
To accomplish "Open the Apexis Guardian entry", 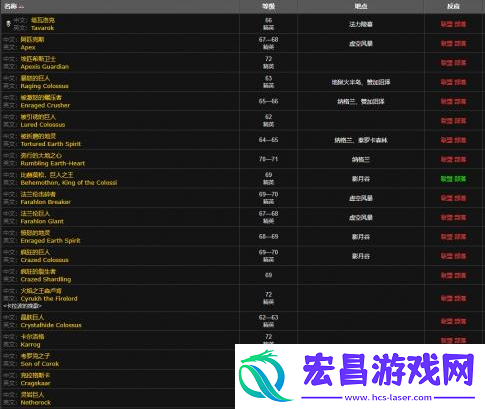I will (x=45, y=67).
